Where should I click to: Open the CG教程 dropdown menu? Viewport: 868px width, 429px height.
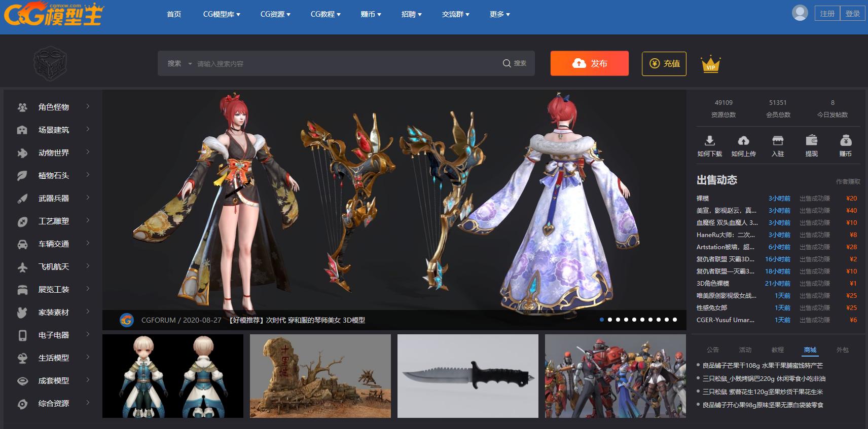tap(325, 14)
